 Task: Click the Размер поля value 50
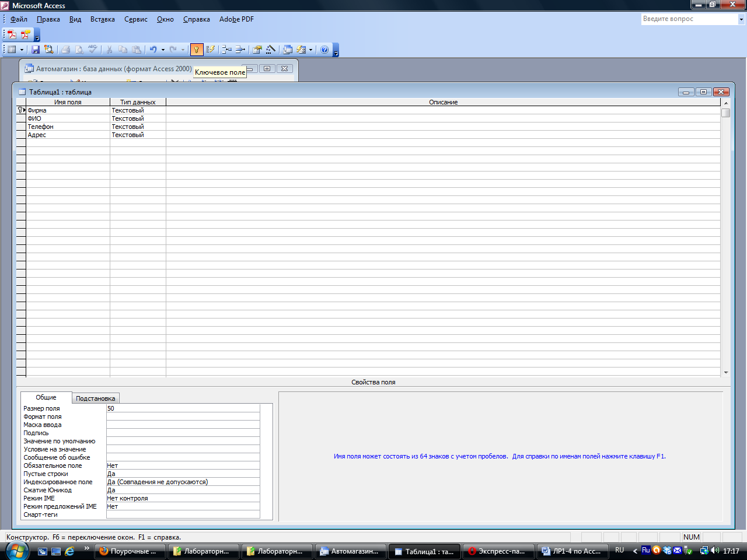point(183,408)
